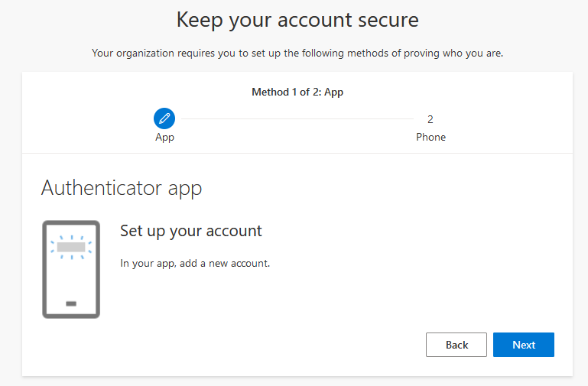Viewport: 588px width, 386px height.
Task: Click the divider line below the step indicator
Action: [x=297, y=153]
